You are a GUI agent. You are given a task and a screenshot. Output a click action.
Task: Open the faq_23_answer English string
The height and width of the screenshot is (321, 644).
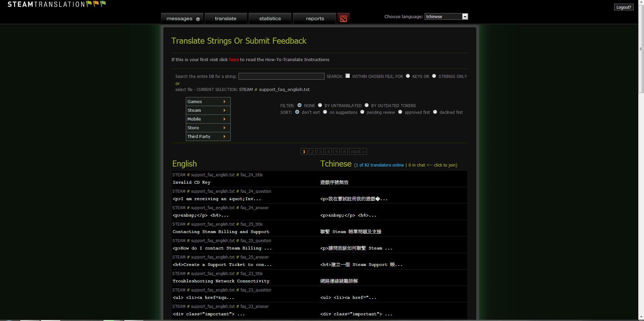click(209, 314)
